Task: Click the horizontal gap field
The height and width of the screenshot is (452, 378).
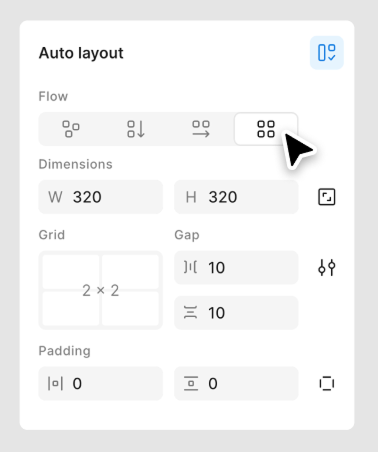Action: point(236,268)
